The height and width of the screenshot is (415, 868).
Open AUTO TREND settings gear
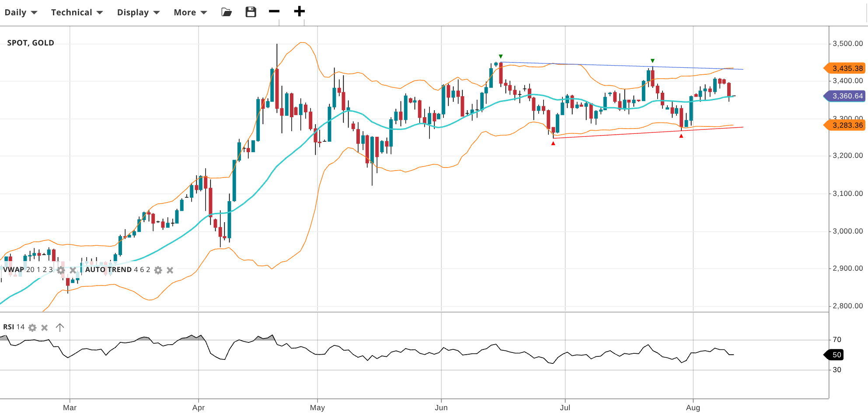pyautogui.click(x=158, y=270)
